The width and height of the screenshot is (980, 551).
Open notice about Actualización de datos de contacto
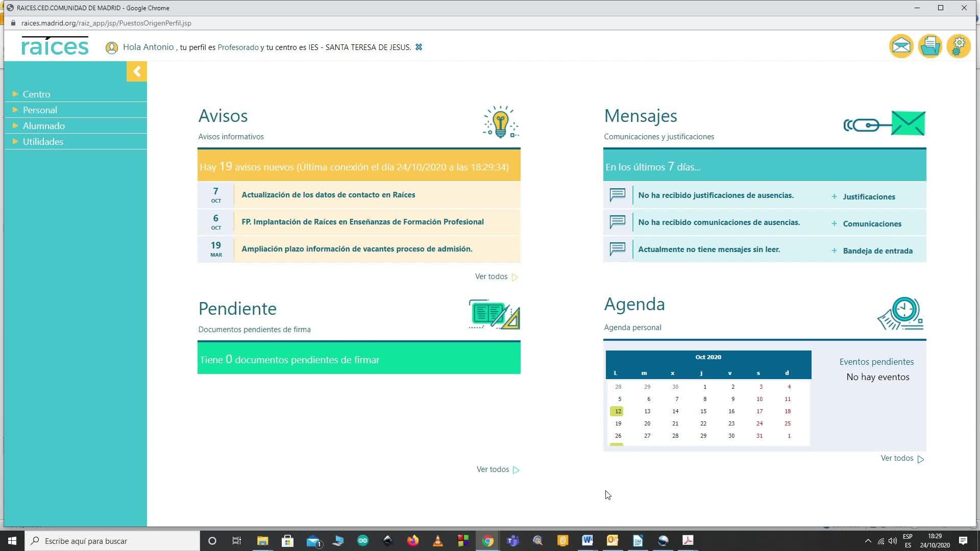click(328, 195)
